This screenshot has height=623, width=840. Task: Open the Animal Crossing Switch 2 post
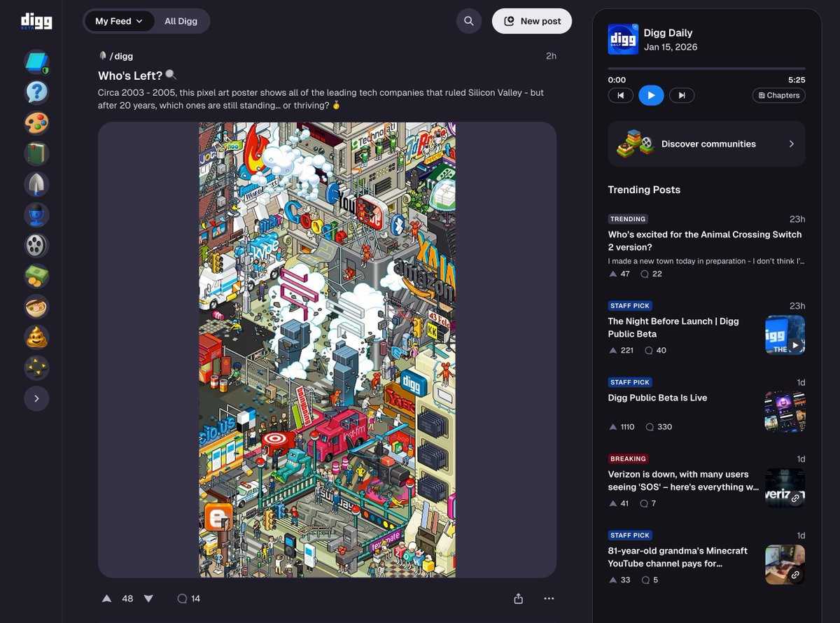pyautogui.click(x=705, y=241)
